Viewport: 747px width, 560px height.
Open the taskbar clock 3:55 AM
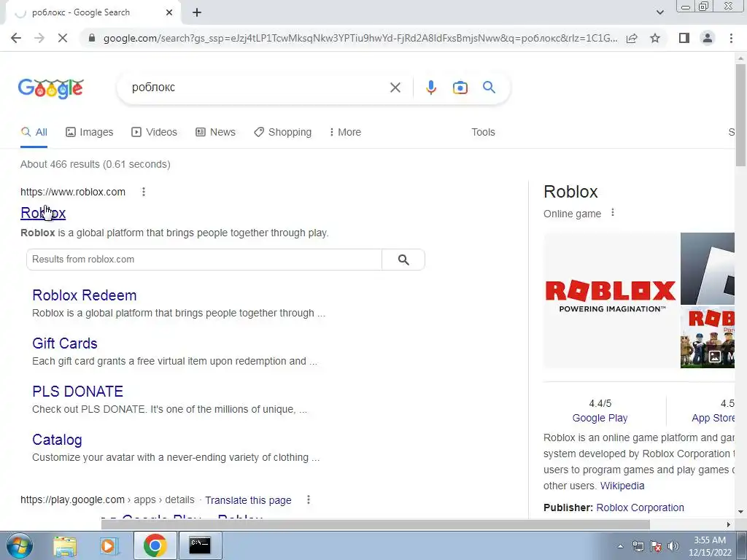tap(709, 546)
